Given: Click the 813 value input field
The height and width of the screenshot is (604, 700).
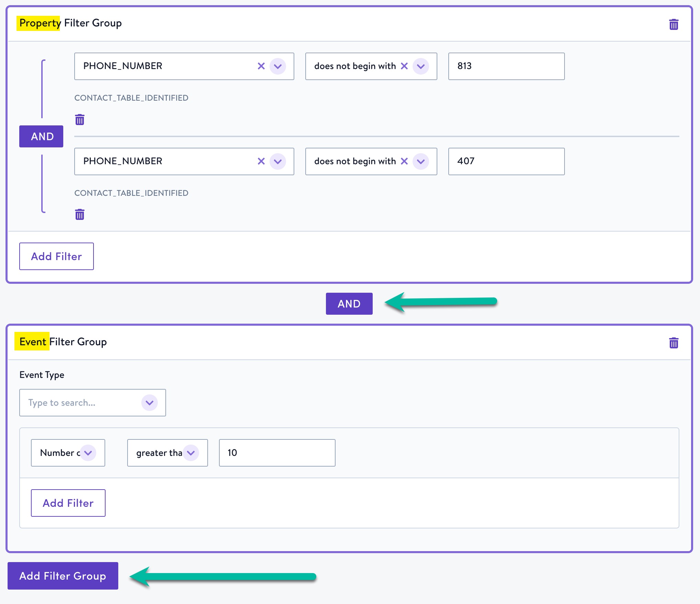Looking at the screenshot, I should point(506,66).
